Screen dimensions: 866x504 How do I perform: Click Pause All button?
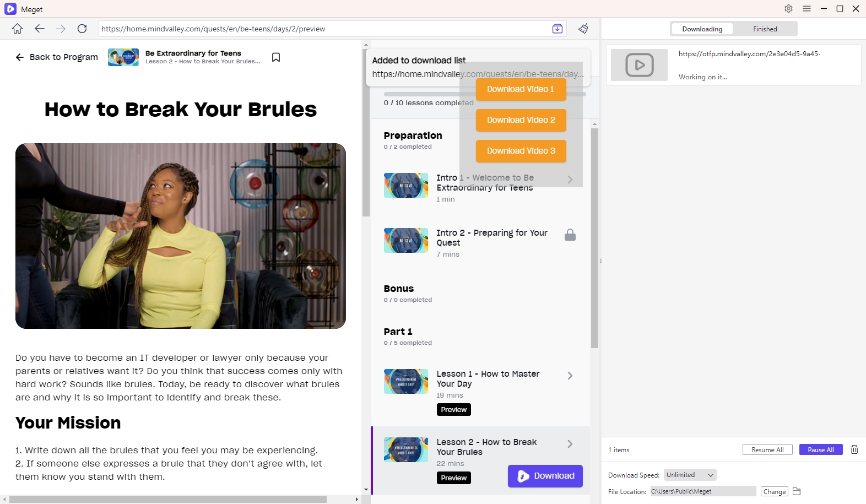click(x=821, y=449)
